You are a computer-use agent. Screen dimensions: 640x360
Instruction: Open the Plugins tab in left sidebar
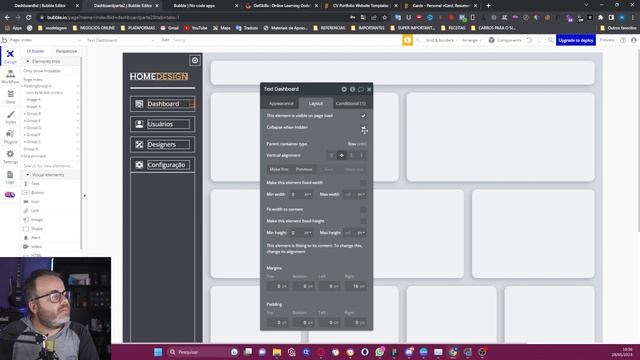pos(10,137)
